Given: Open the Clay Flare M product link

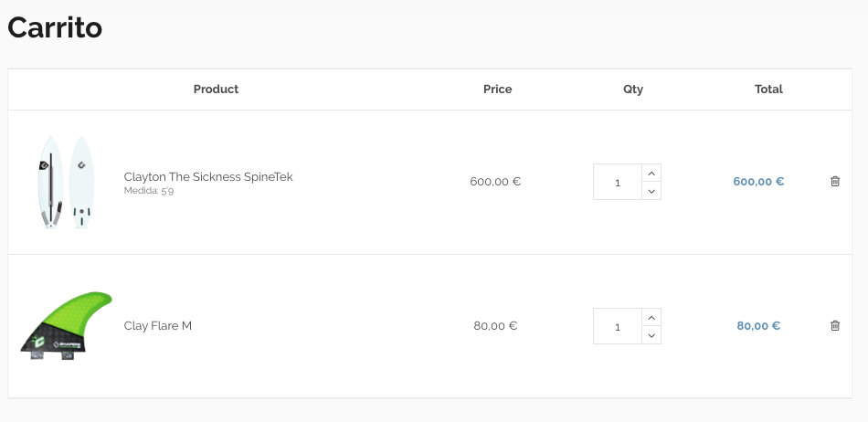Looking at the screenshot, I should [x=158, y=326].
